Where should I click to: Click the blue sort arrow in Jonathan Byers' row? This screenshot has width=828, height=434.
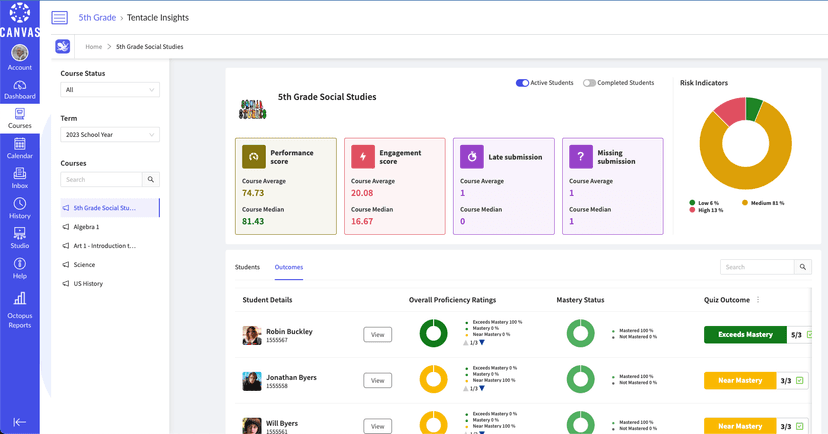click(482, 389)
